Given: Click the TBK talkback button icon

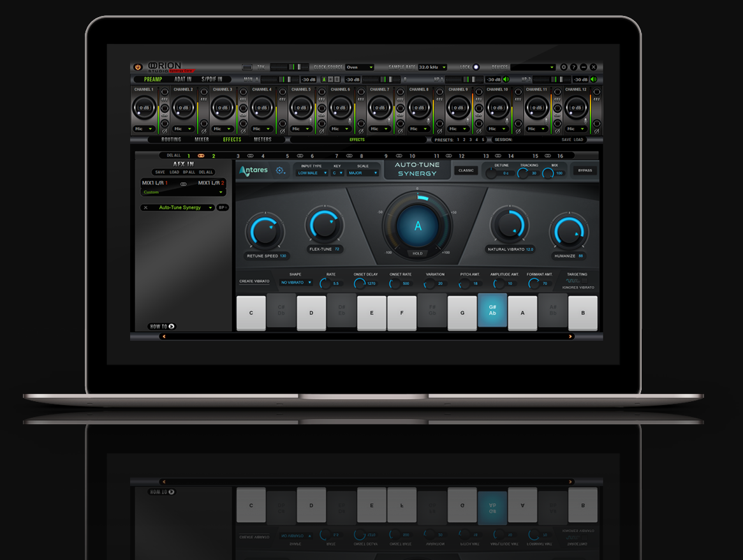Looking at the screenshot, I should point(247,67).
